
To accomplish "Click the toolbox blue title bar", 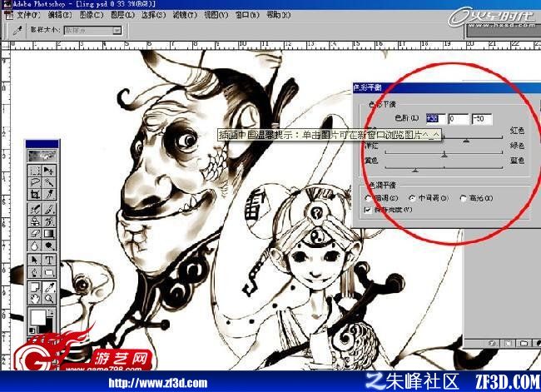I will coord(42,143).
